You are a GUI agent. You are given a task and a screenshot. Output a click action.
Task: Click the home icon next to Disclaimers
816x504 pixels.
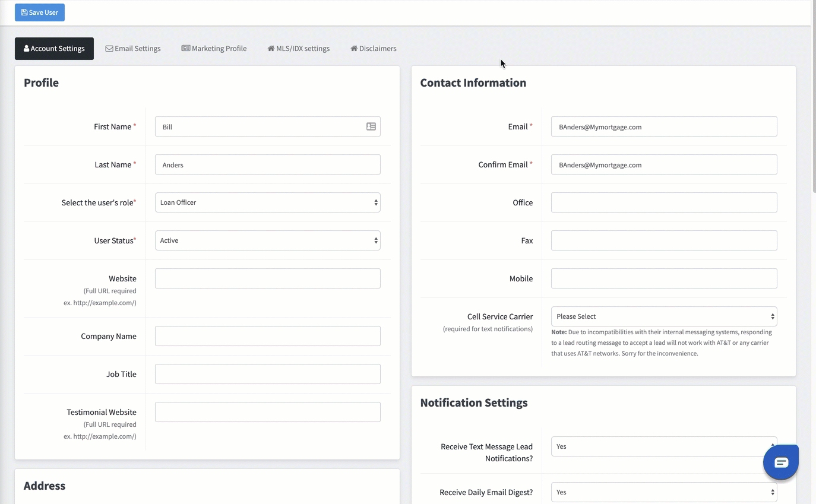tap(355, 48)
